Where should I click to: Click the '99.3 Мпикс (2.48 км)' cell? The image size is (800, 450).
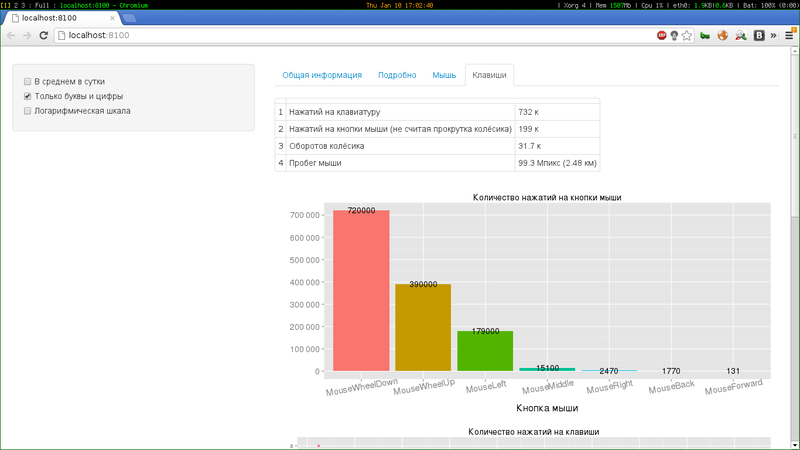coord(557,163)
